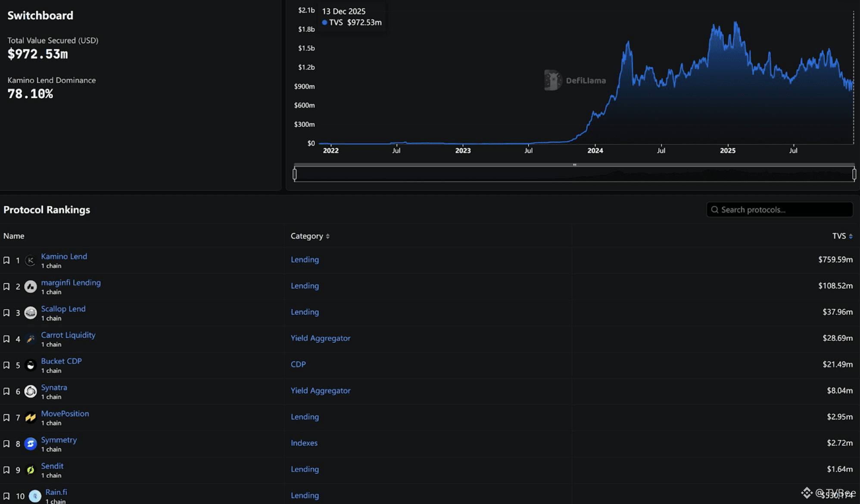Sort table by TVS column
The image size is (860, 504).
(842, 236)
